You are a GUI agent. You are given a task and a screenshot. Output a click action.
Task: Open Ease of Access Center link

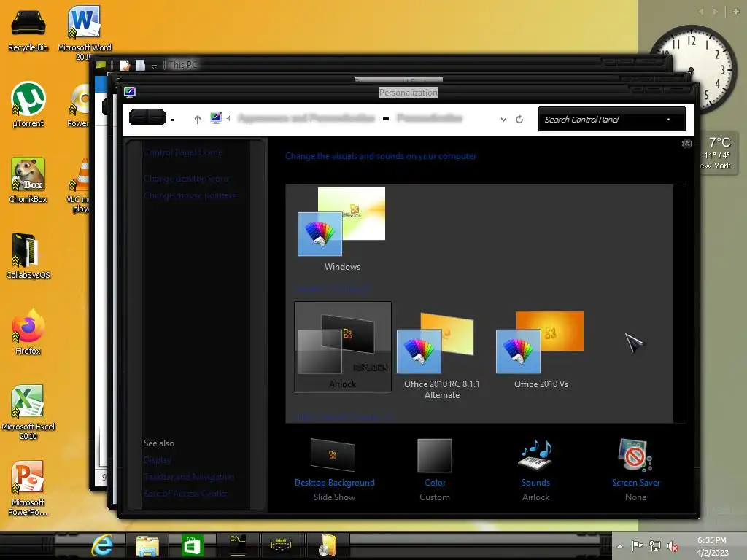coord(185,494)
